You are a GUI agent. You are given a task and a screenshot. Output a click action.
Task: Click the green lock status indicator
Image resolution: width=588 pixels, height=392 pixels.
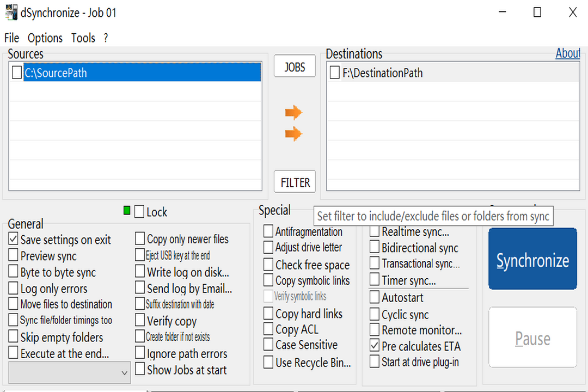click(127, 211)
